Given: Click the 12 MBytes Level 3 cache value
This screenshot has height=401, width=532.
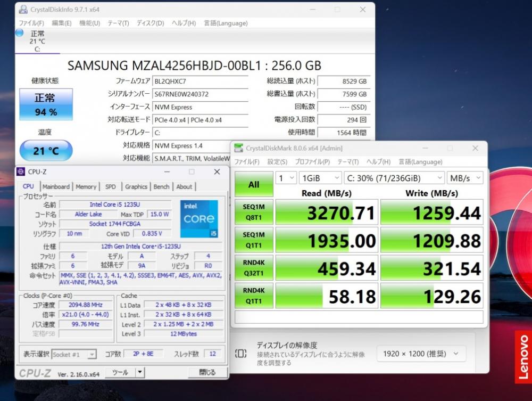Looking at the screenshot, I should (184, 334).
